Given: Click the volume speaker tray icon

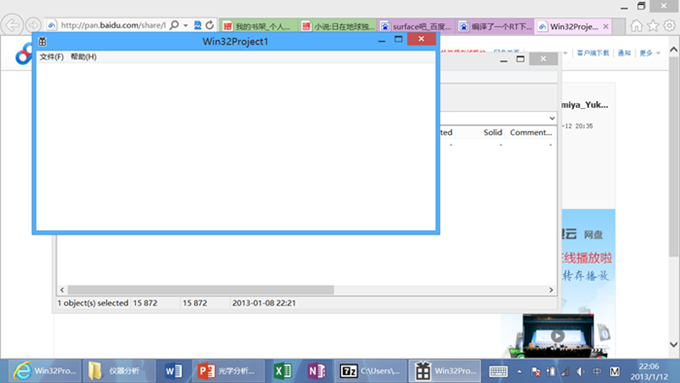Looking at the screenshot, I should (x=581, y=371).
